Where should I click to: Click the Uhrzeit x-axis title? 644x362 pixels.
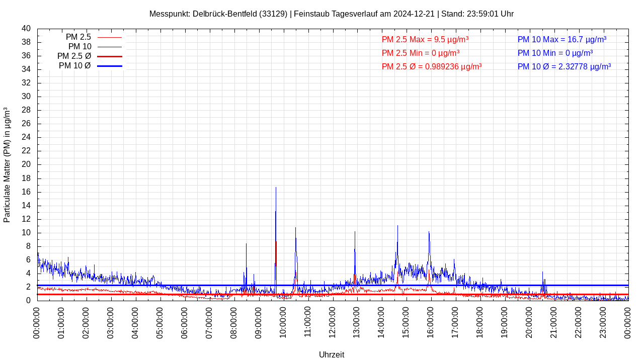pyautogui.click(x=332, y=354)
